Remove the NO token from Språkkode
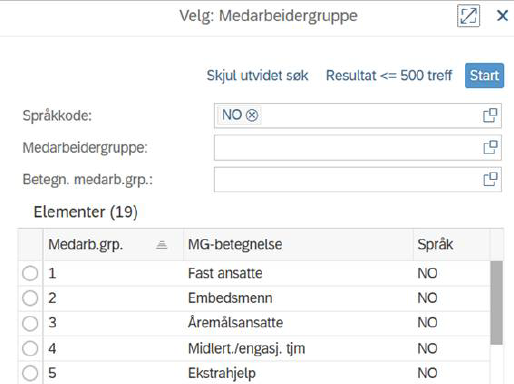The height and width of the screenshot is (384, 514). tap(252, 115)
